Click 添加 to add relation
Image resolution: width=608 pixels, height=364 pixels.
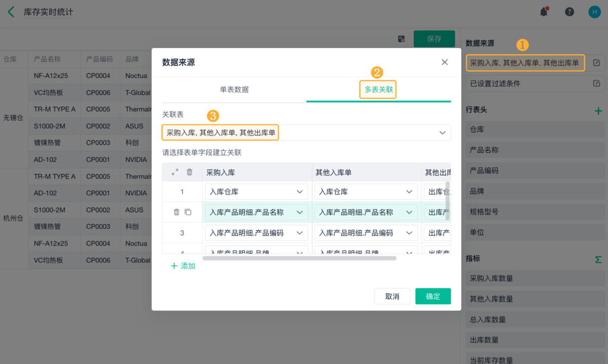[x=183, y=266]
